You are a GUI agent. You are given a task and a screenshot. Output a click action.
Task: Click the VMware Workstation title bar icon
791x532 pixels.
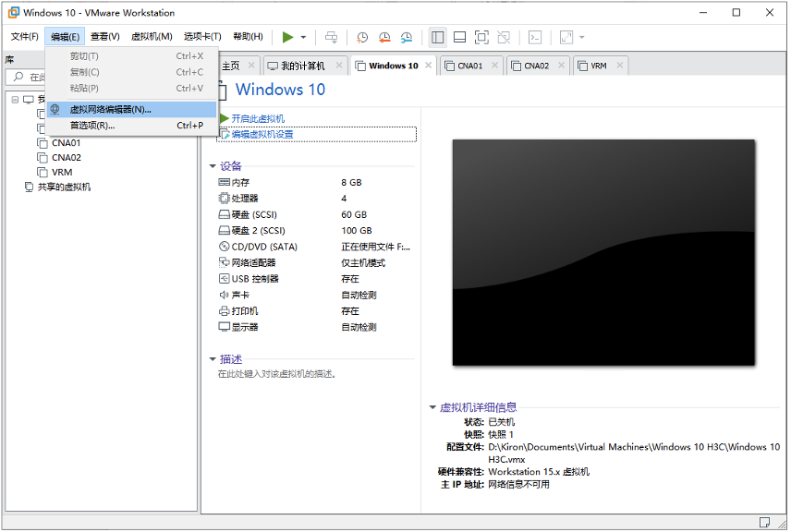pyautogui.click(x=14, y=13)
